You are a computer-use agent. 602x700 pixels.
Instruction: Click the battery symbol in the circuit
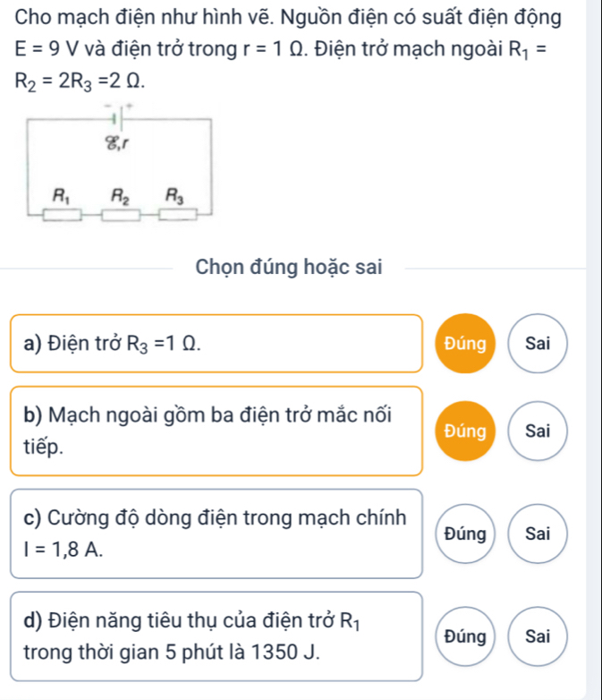pos(119,118)
